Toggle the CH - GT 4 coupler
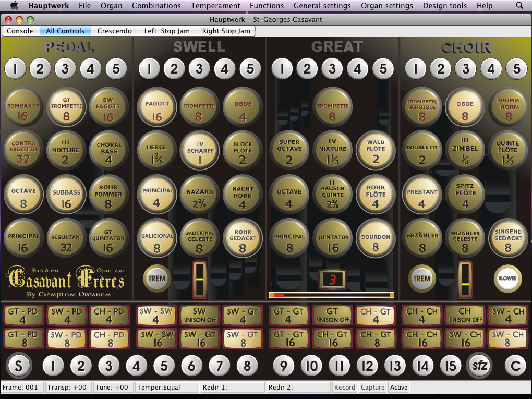This screenshot has width=532, height=399. tap(375, 315)
